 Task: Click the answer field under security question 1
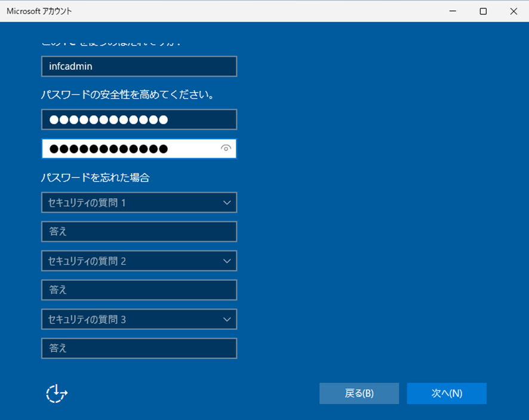(x=139, y=232)
